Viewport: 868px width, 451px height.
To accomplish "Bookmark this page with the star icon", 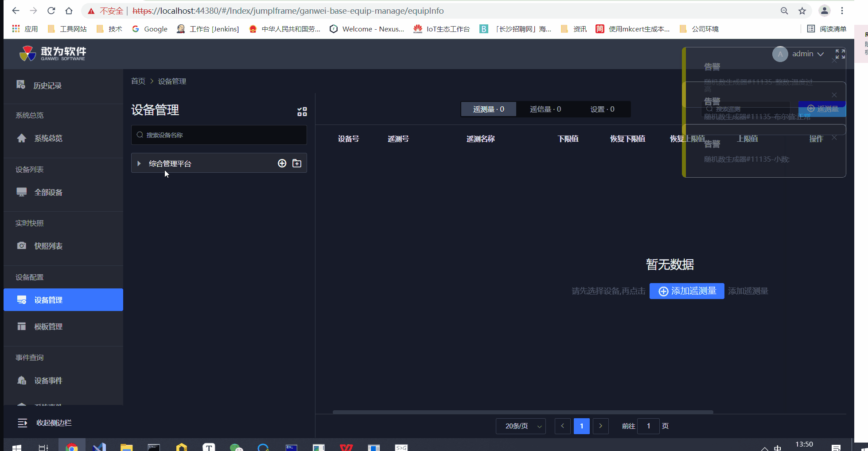I will click(802, 11).
